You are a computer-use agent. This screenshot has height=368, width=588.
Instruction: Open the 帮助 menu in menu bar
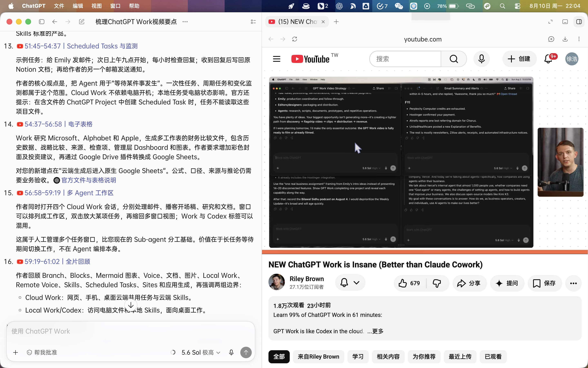[134, 6]
